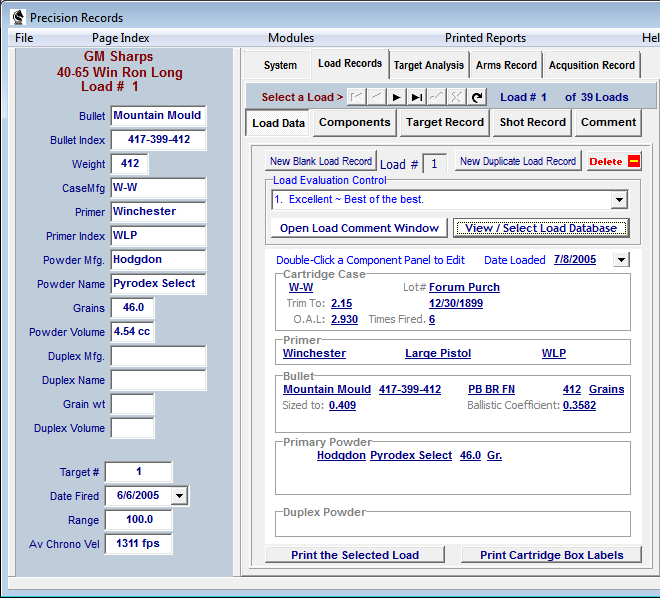
Task: Click the Load # number field
Action: pyautogui.click(x=434, y=163)
